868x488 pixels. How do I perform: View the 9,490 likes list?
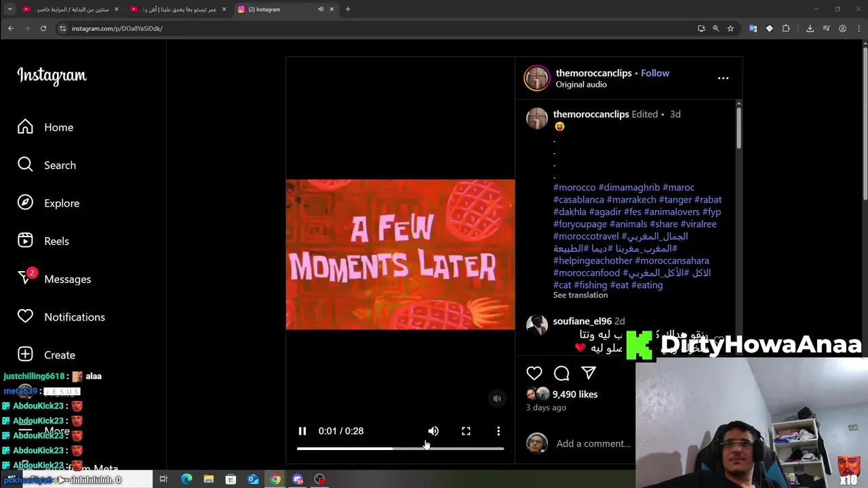575,394
